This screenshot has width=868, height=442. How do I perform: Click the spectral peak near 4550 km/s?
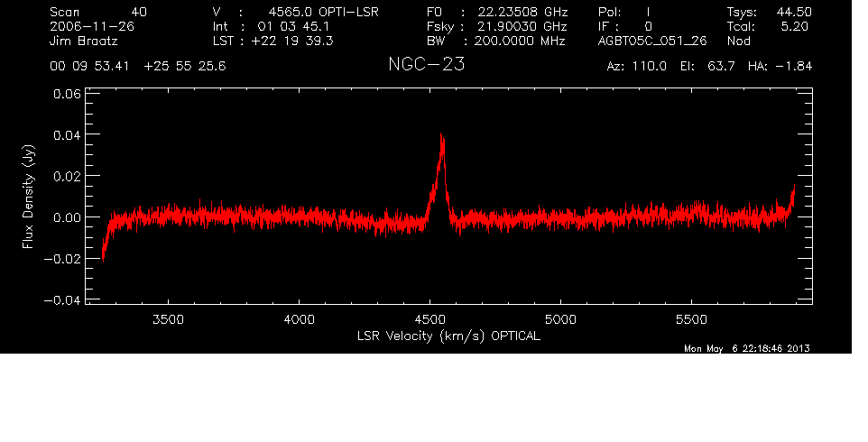pos(441,137)
